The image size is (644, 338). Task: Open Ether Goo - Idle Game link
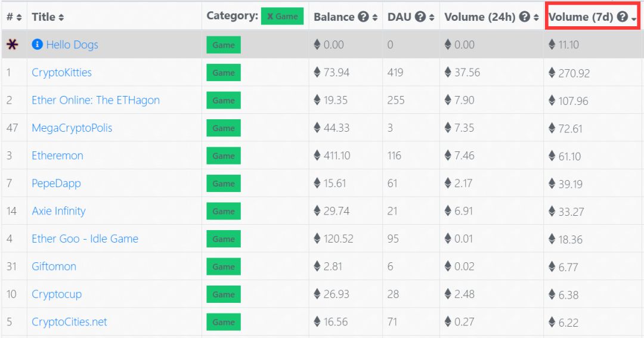pos(85,238)
